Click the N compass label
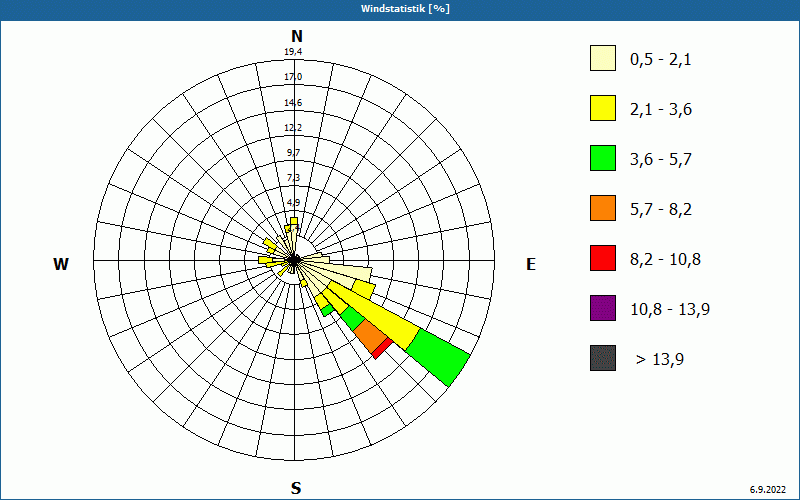Image resolution: width=800 pixels, height=500 pixels. tap(296, 36)
